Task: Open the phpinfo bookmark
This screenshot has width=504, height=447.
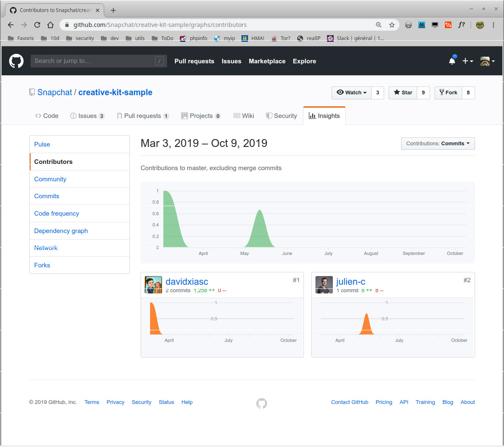Action: (x=193, y=38)
